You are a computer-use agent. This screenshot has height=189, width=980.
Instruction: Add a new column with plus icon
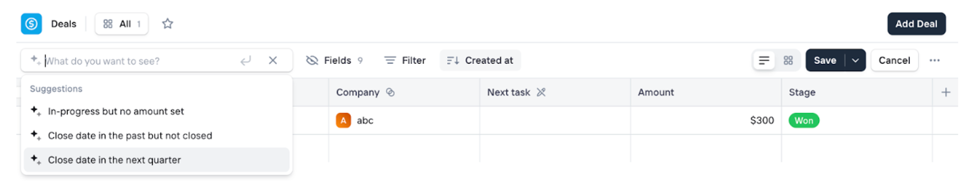(946, 92)
